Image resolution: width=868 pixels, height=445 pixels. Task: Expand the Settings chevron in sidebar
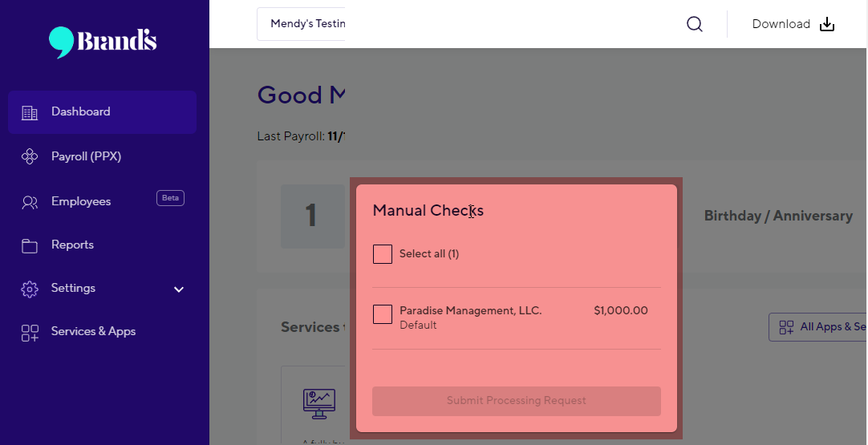(179, 289)
